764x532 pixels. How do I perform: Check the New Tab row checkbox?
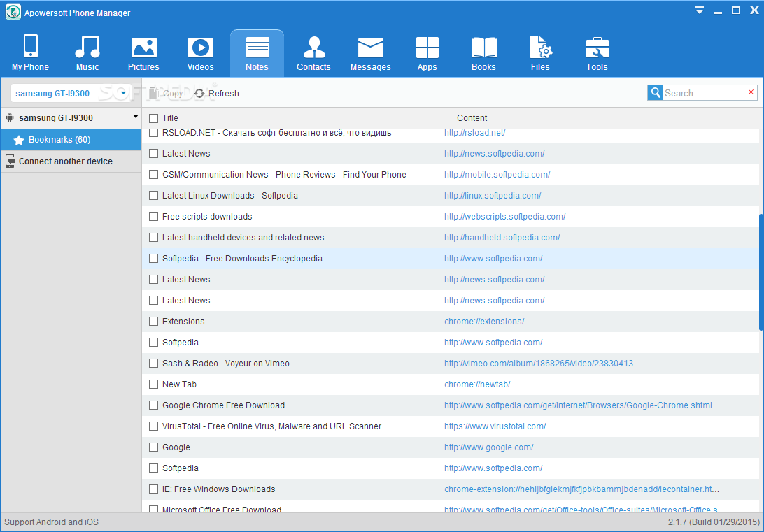[153, 384]
